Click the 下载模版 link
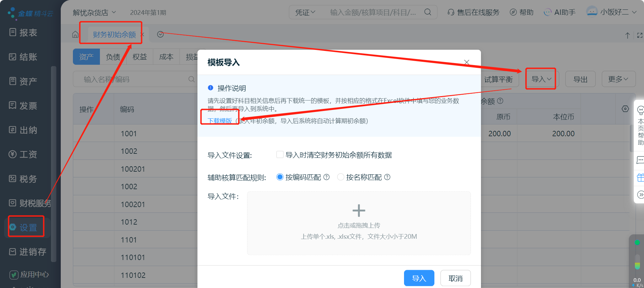Viewport: 644px width, 288px height. (x=220, y=121)
